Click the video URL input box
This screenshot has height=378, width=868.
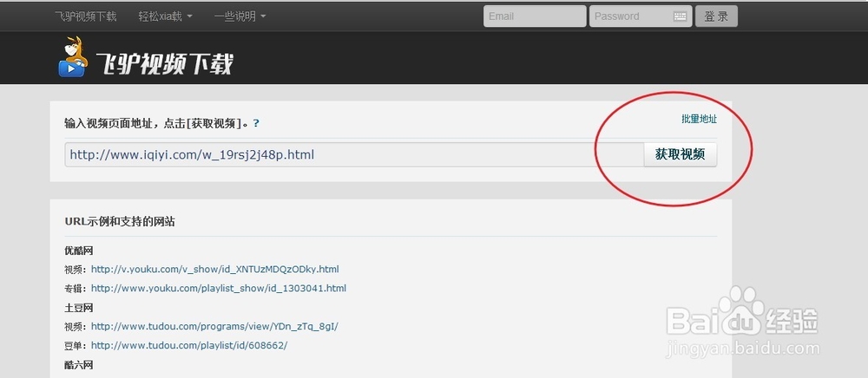click(x=354, y=154)
